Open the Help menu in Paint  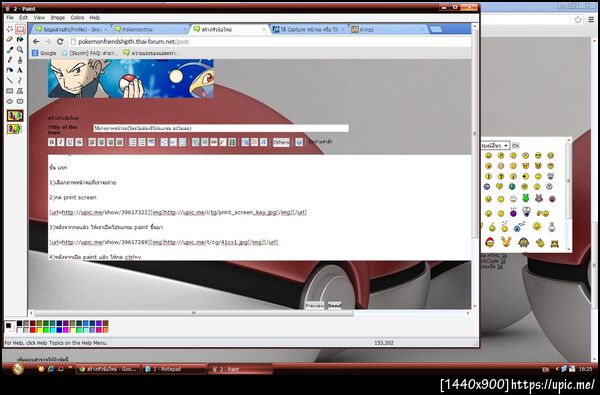point(95,18)
